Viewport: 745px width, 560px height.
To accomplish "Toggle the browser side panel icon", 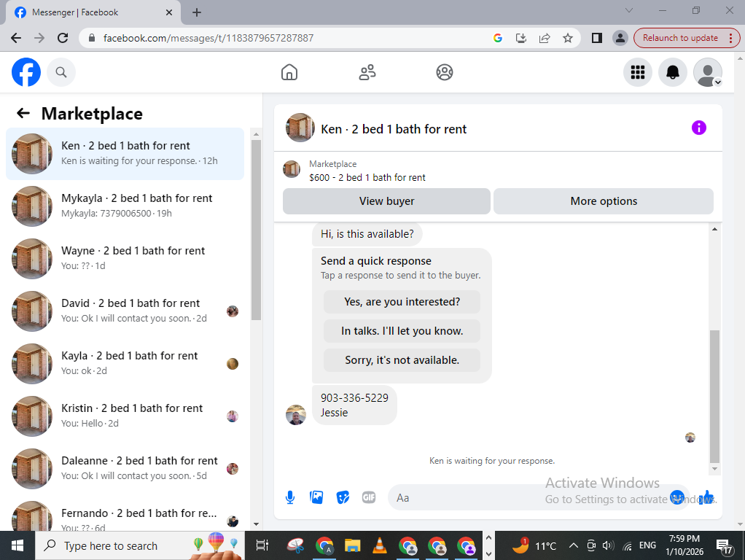I will coord(597,38).
